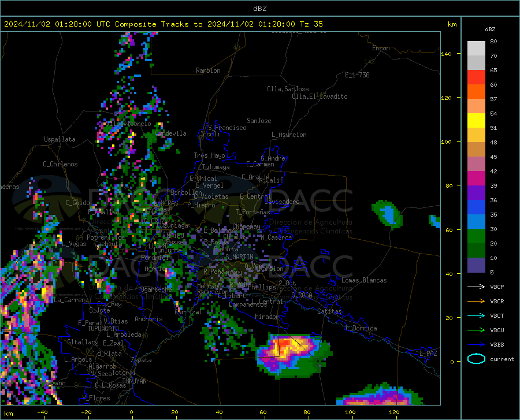Image resolution: width=520 pixels, height=420 pixels.
Task: Click the E_1-736 map label
Action: pyautogui.click(x=357, y=75)
